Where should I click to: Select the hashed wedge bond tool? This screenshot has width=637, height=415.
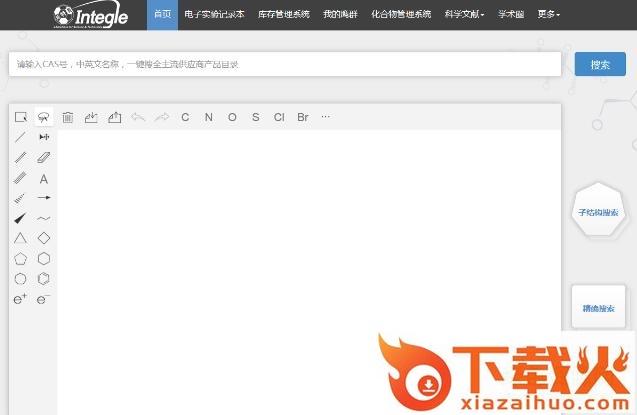point(20,198)
